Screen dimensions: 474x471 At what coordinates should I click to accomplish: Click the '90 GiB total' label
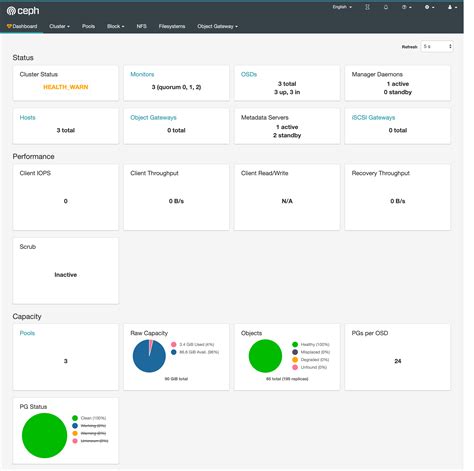[176, 379]
